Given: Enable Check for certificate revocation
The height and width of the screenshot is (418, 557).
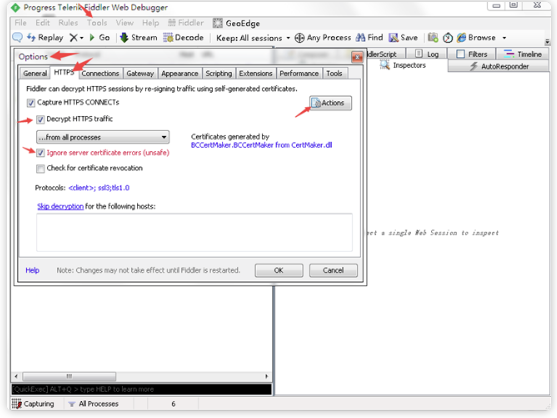Looking at the screenshot, I should click(40, 168).
